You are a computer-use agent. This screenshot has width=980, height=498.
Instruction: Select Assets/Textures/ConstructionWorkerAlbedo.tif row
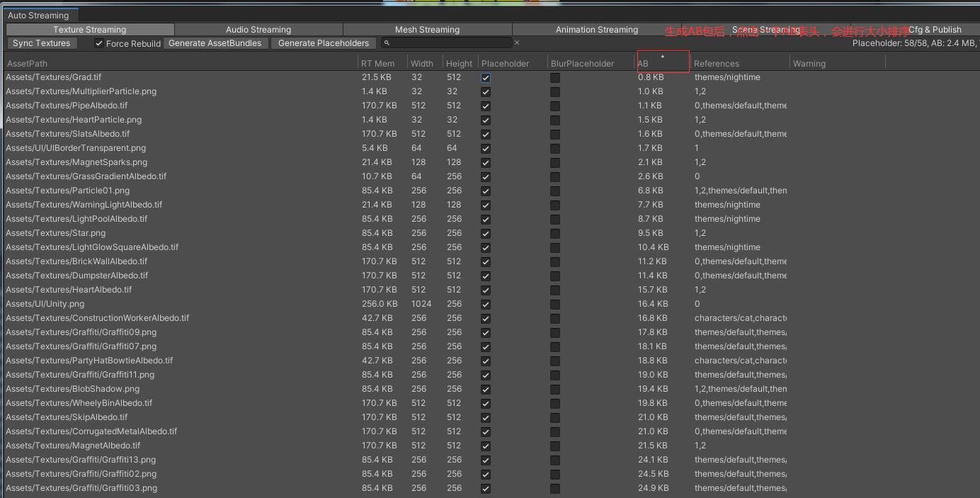[490, 318]
